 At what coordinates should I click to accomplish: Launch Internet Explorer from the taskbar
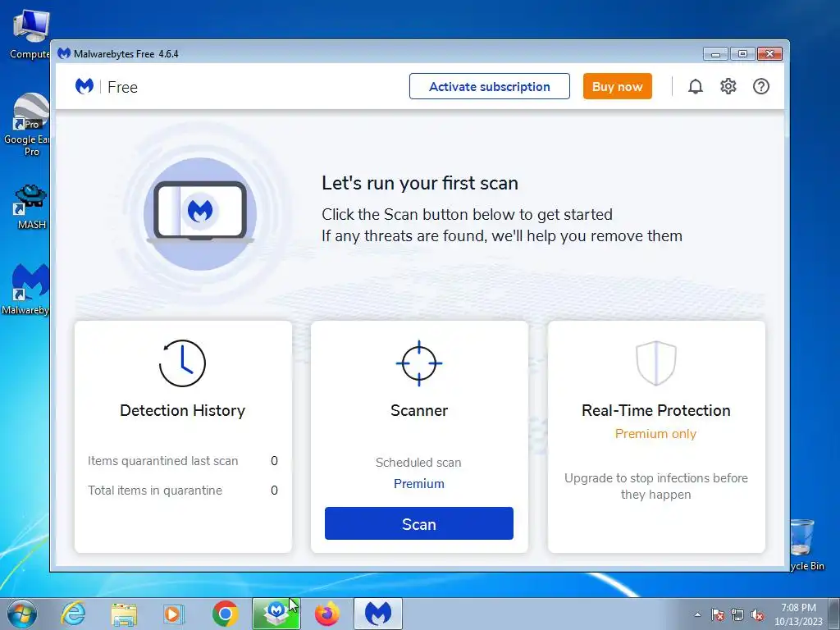click(x=73, y=614)
